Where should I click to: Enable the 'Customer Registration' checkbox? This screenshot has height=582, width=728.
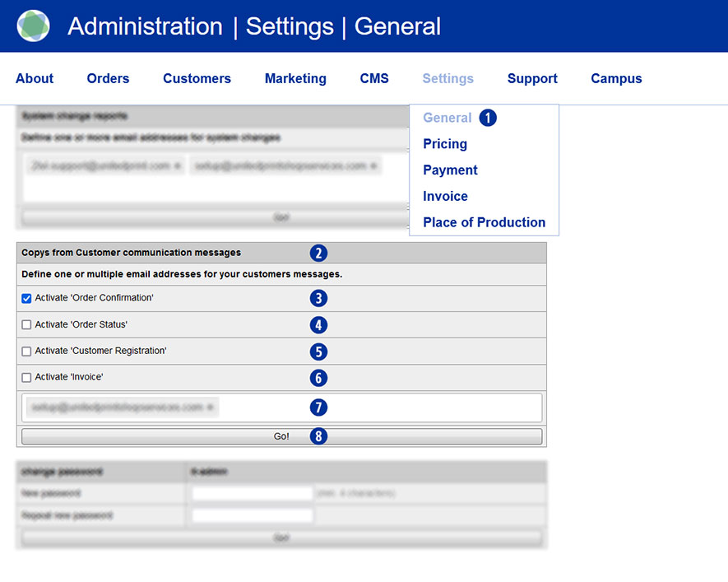click(x=26, y=351)
